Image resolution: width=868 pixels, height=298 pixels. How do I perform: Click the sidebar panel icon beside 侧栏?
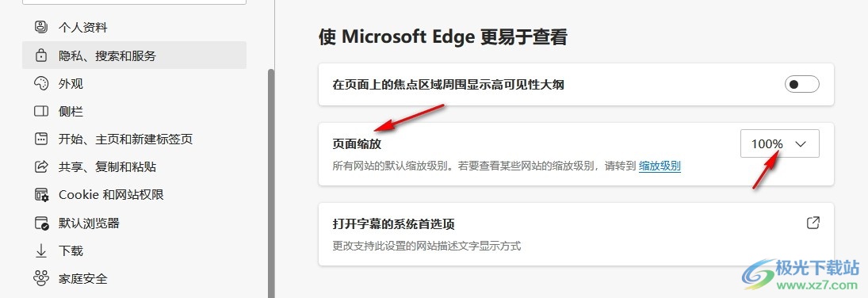pos(41,111)
